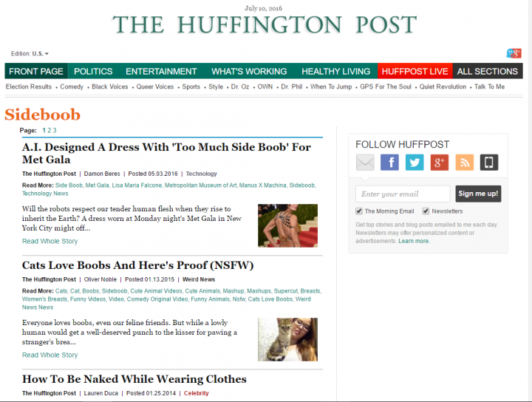Open the RSS feed icon
532x402 pixels.
tap(465, 163)
